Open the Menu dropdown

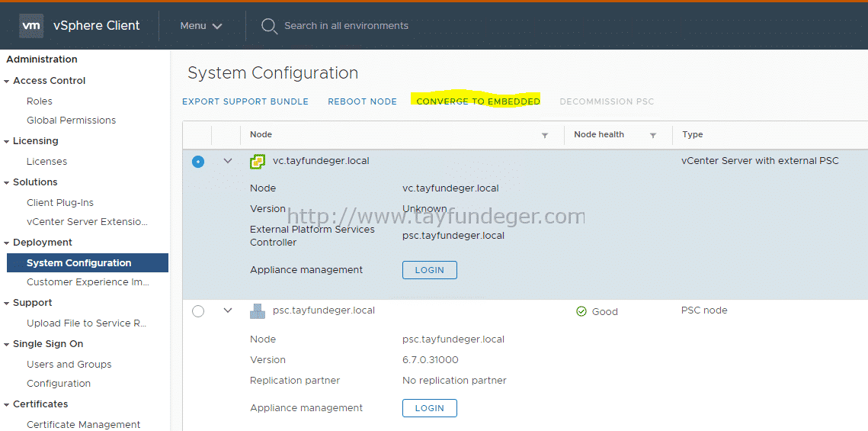coord(201,25)
